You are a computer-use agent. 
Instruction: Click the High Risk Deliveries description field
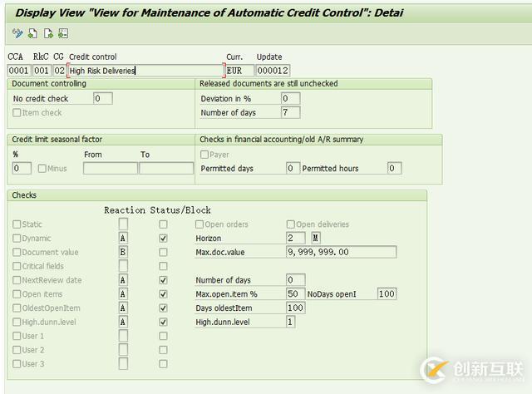click(146, 71)
